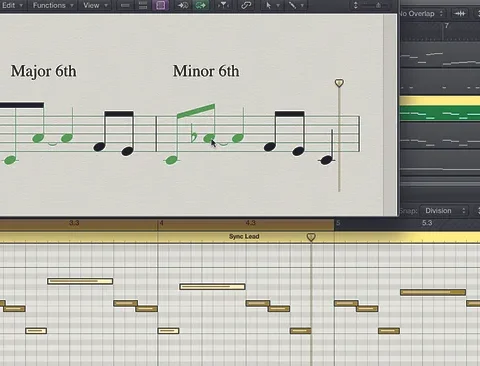
Task: Click the score playhead marker handle
Action: coord(339,83)
